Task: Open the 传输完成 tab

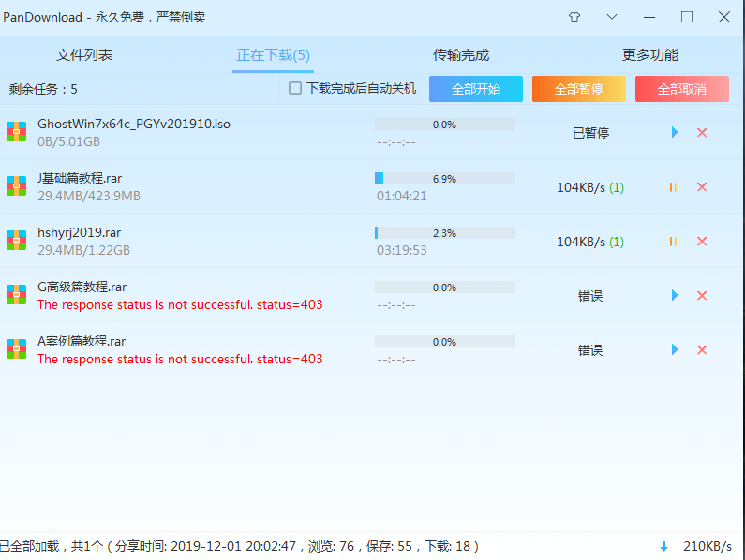Action: coord(461,55)
